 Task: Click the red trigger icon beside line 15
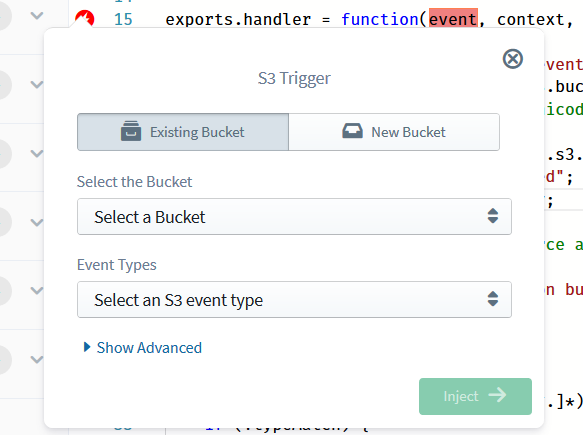tap(84, 19)
